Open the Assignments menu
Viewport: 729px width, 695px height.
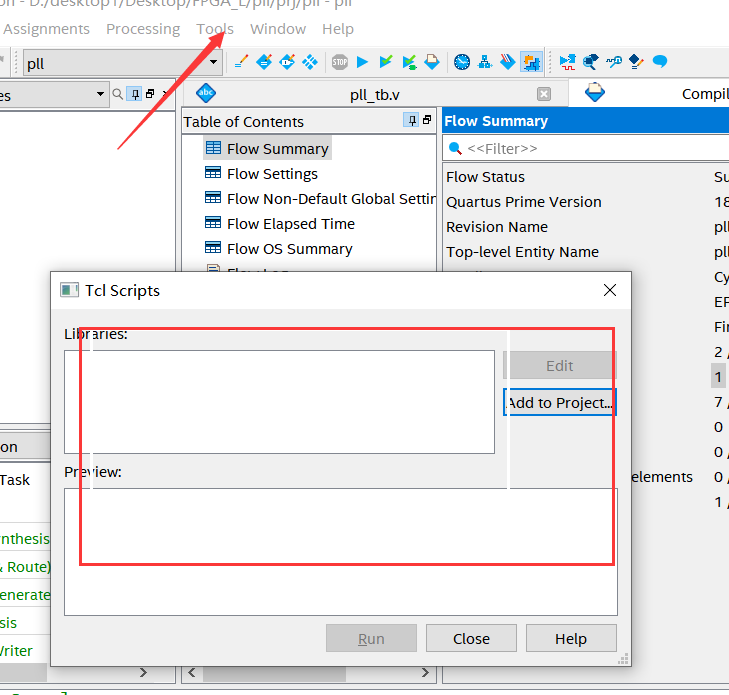(x=46, y=29)
